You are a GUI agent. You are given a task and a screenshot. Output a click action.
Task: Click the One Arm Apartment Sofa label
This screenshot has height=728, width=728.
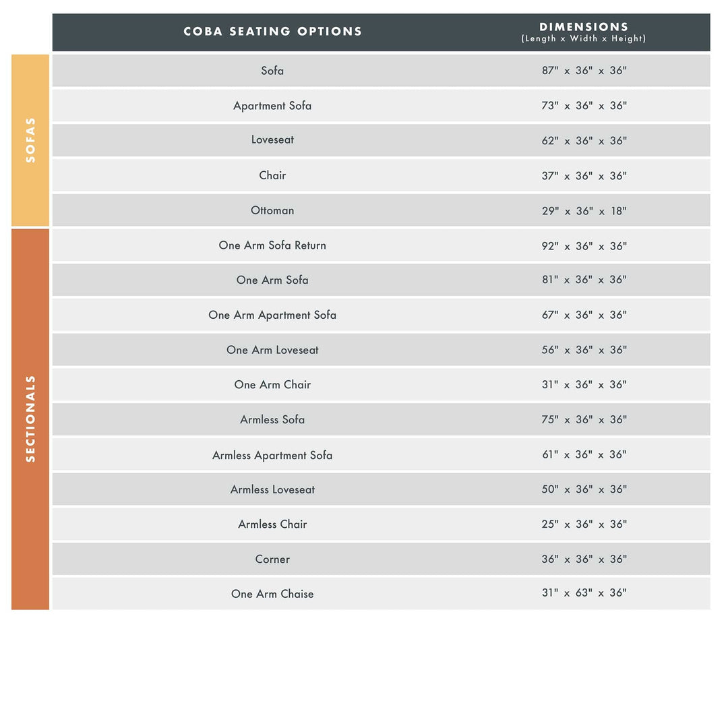(x=272, y=315)
